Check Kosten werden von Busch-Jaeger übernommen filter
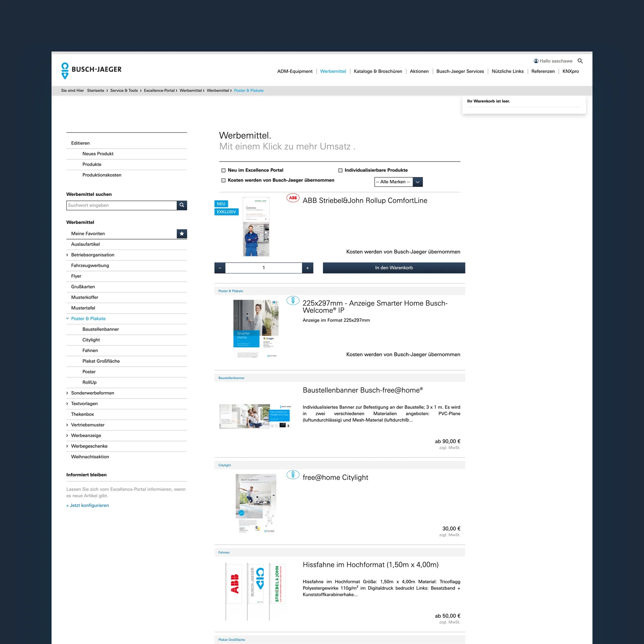Image resolution: width=644 pixels, height=644 pixels. 223,180
